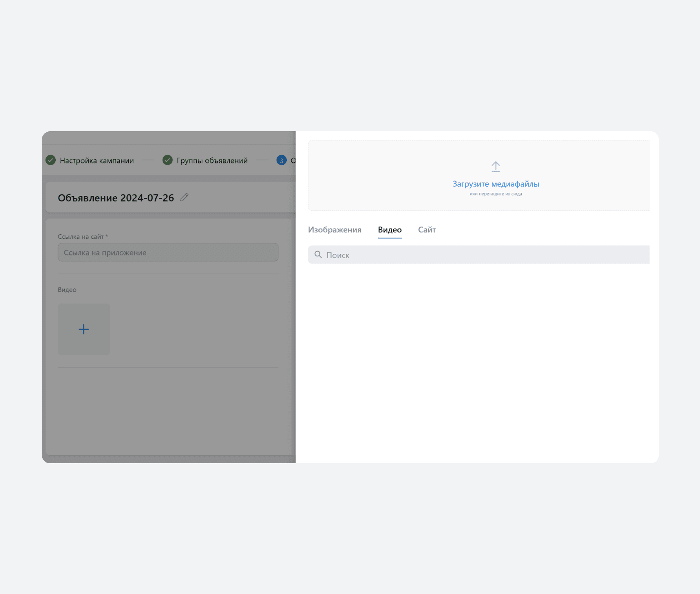Click the Видео section label on the left form

click(x=67, y=290)
